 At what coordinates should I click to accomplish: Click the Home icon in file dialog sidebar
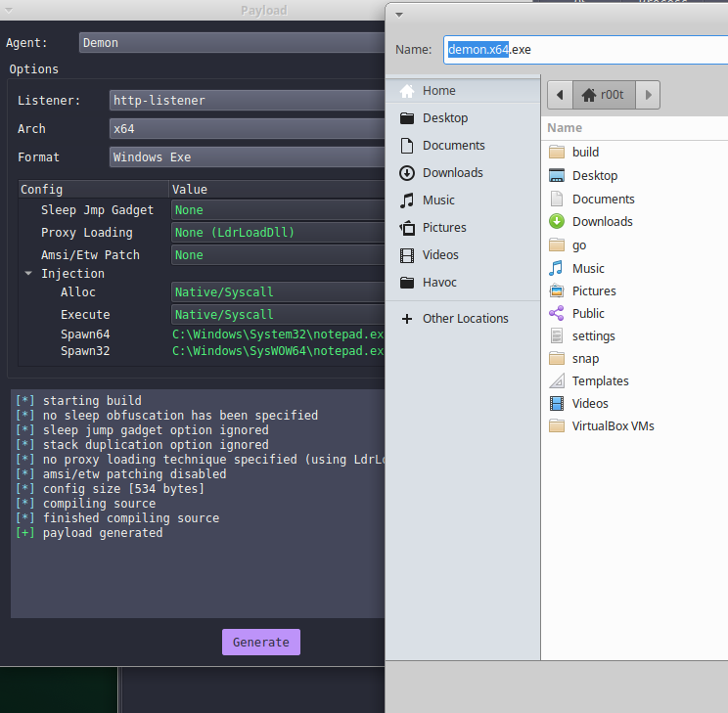[407, 91]
